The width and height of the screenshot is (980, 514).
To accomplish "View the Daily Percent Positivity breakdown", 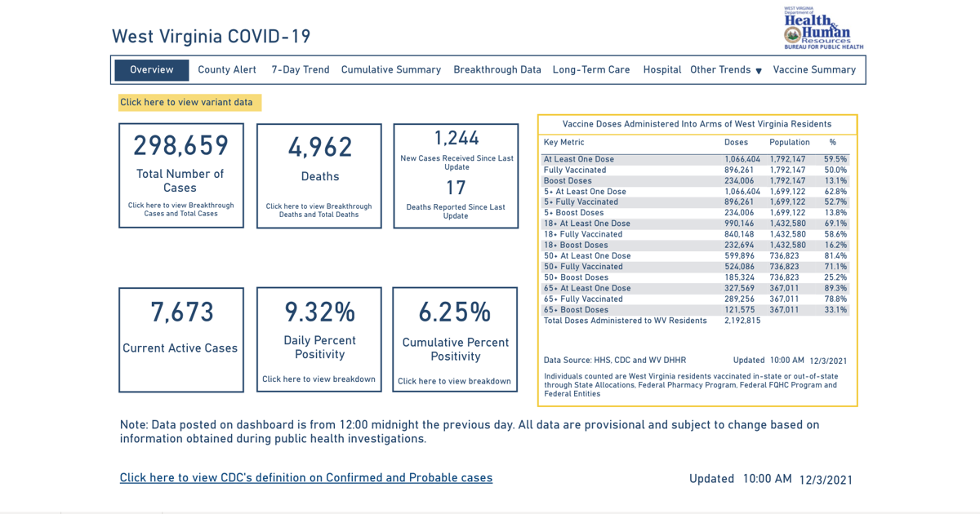I will [318, 379].
